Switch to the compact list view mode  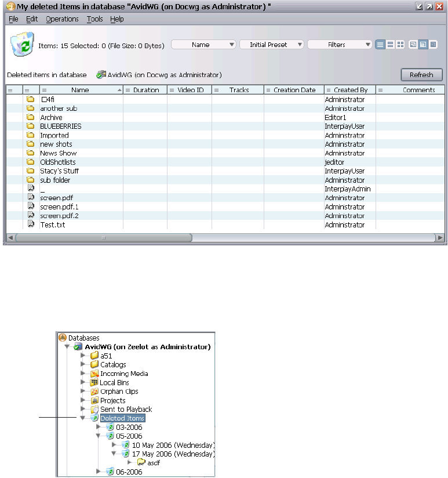(380, 45)
